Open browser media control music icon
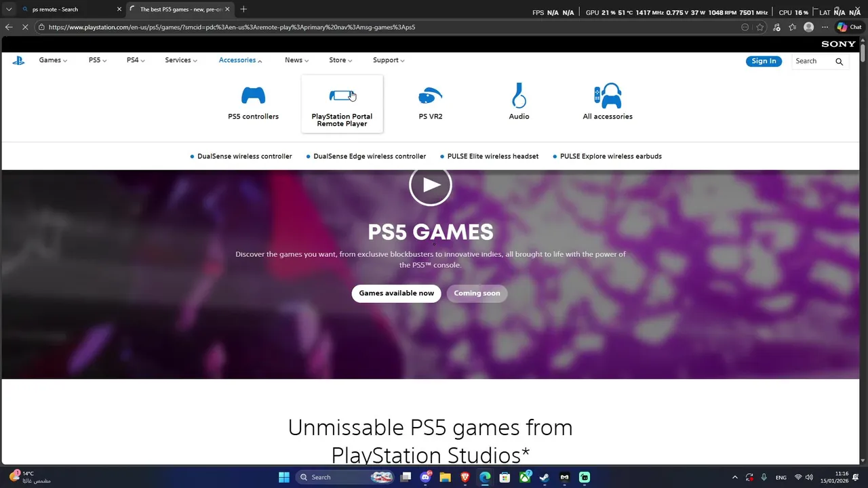 (776, 27)
